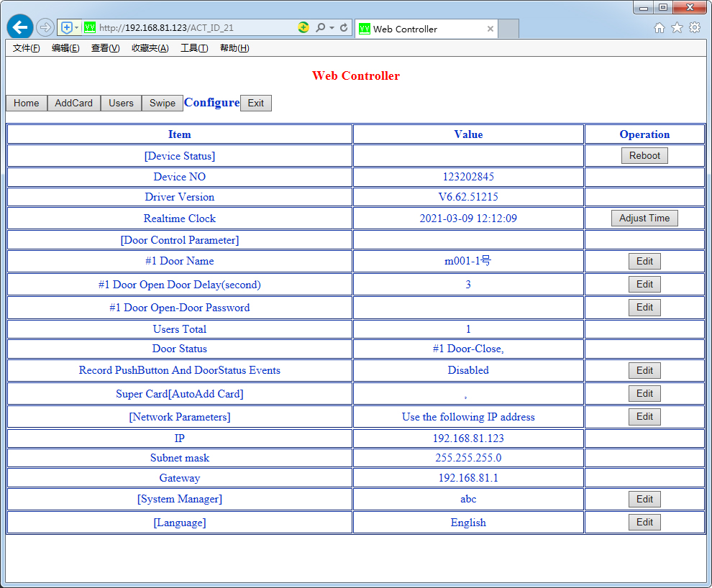The width and height of the screenshot is (712, 588).
Task: Click the browser Back arrow button
Action: click(x=20, y=27)
